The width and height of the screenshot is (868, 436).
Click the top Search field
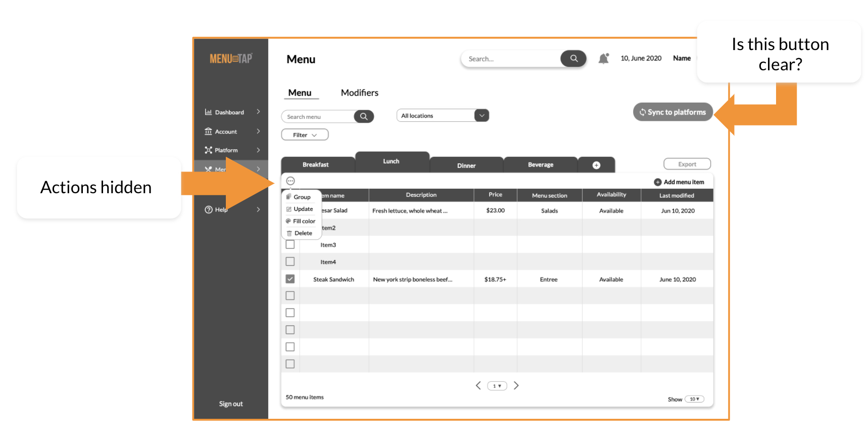point(510,59)
